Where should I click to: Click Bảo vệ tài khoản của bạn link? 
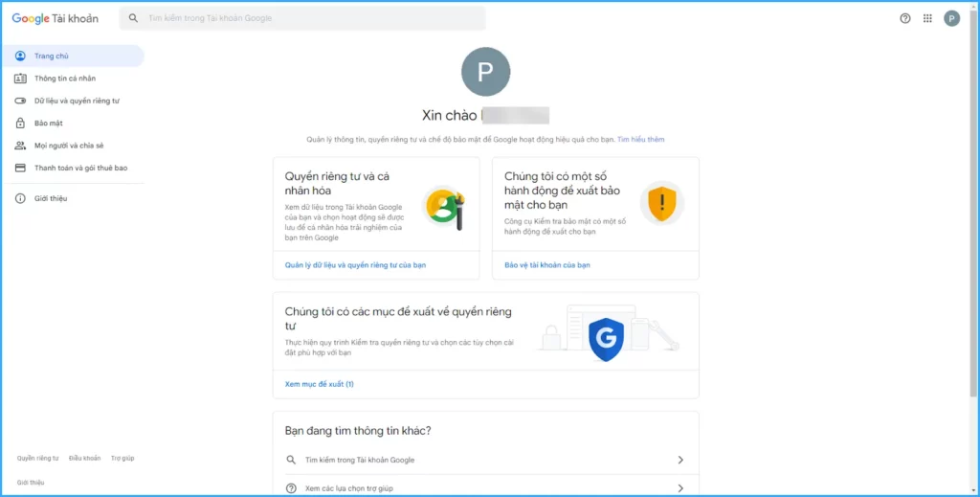tap(546, 265)
